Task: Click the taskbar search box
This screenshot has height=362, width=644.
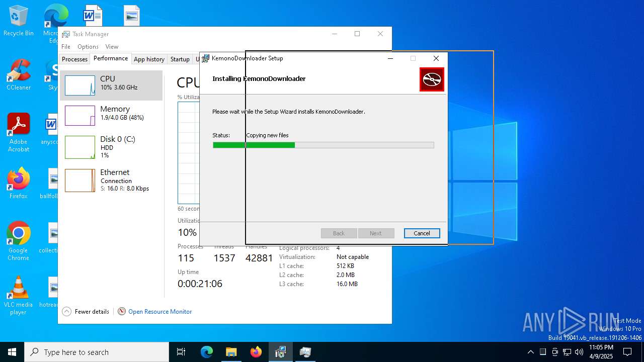Action: click(x=97, y=352)
